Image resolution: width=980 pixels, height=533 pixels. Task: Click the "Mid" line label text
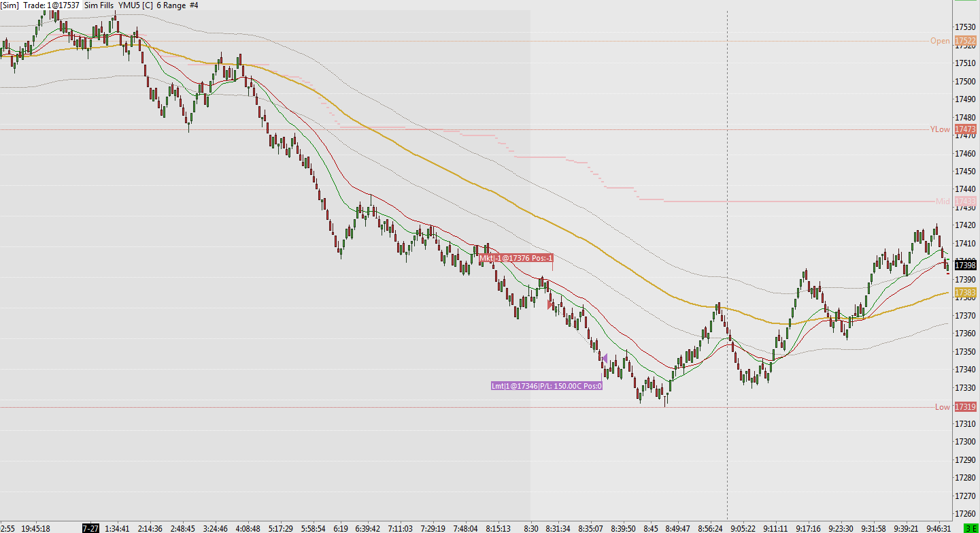943,201
